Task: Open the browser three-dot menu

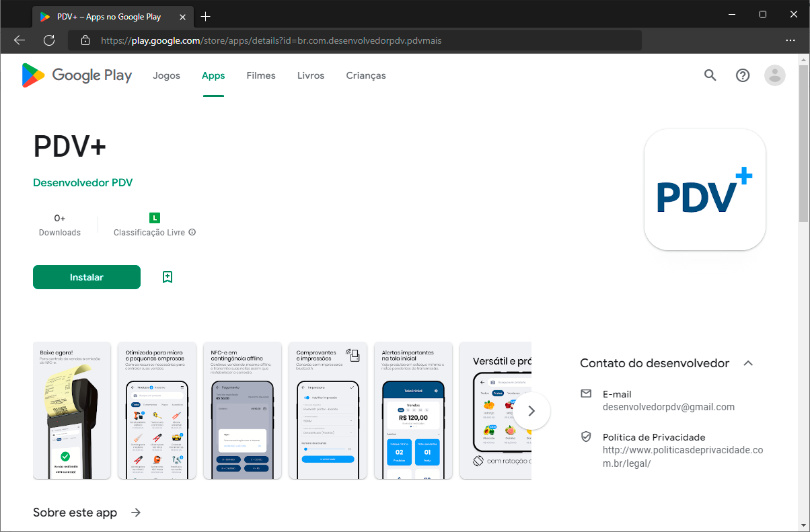Action: coord(790,40)
